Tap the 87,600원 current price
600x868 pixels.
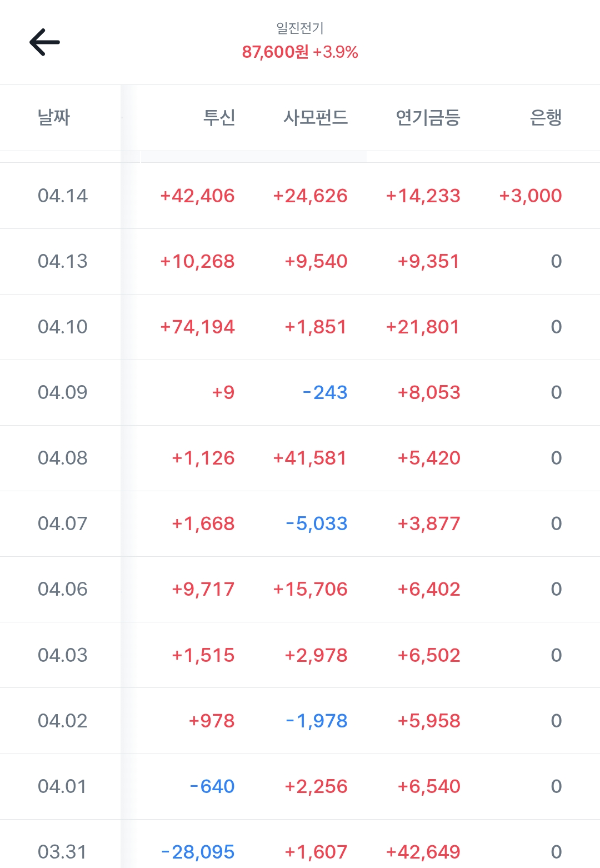pyautogui.click(x=275, y=52)
